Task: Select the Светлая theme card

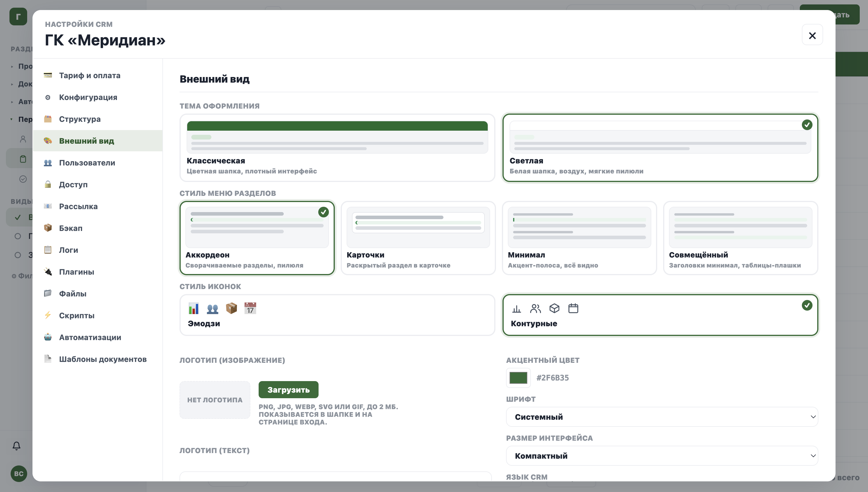Action: 660,148
